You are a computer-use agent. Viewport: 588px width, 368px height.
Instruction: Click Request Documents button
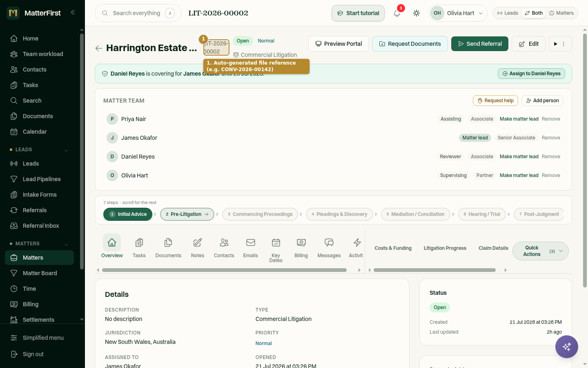point(410,44)
